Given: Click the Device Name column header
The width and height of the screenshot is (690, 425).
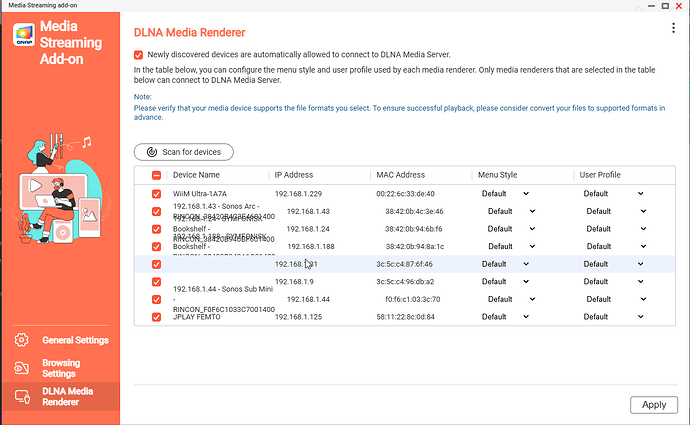Looking at the screenshot, I should pos(196,175).
